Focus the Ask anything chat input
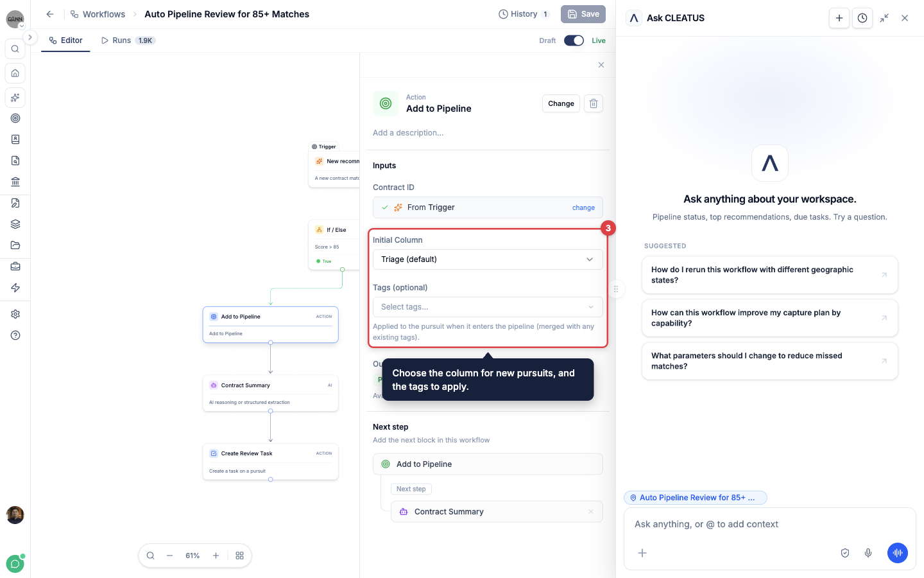924x578 pixels. click(x=770, y=524)
